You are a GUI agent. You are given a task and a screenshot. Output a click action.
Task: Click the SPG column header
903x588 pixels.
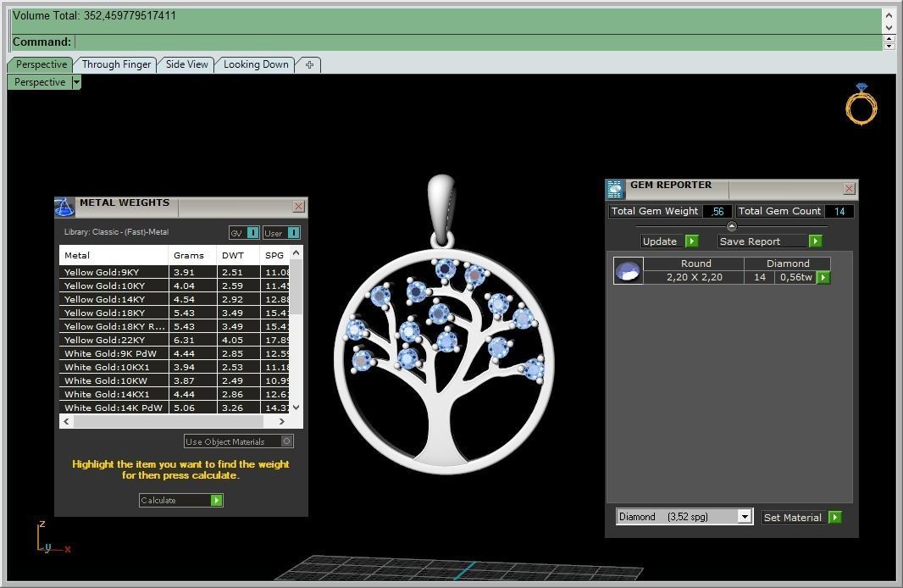point(274,255)
